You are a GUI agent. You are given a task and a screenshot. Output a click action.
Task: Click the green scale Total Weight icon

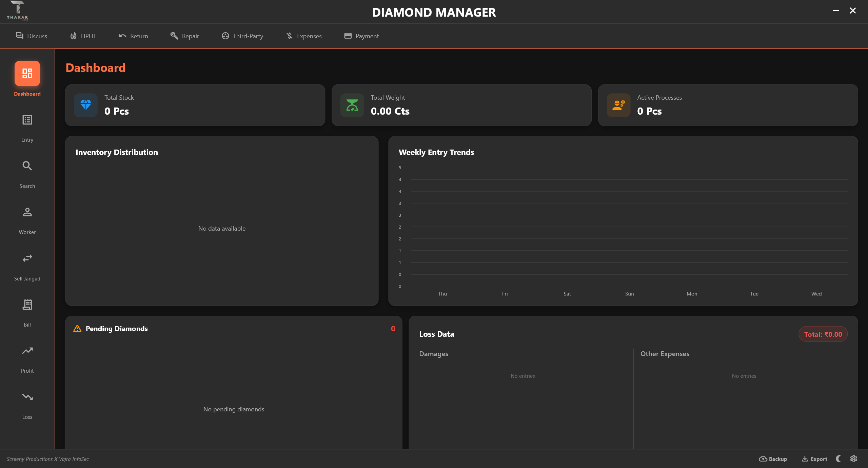pos(352,105)
